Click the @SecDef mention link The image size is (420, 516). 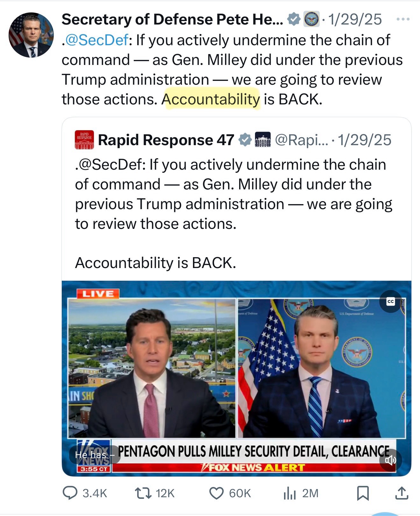[x=96, y=40]
